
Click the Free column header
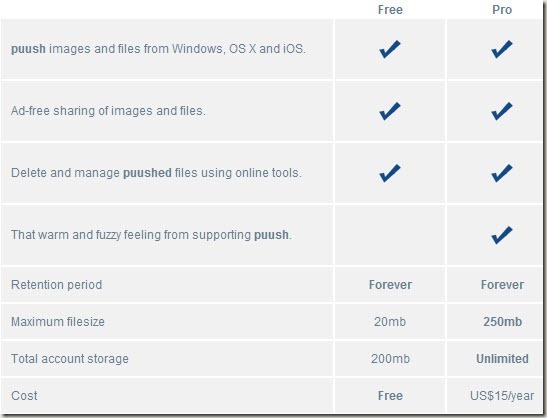coord(390,10)
